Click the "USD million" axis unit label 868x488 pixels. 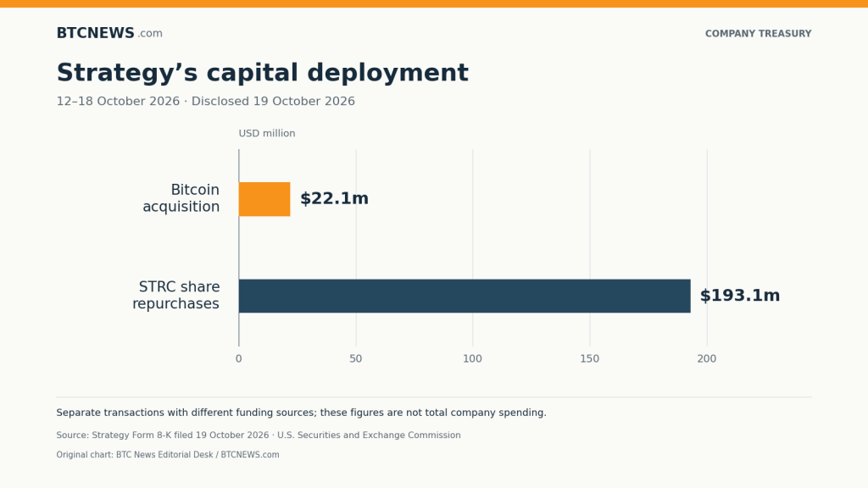click(x=267, y=133)
